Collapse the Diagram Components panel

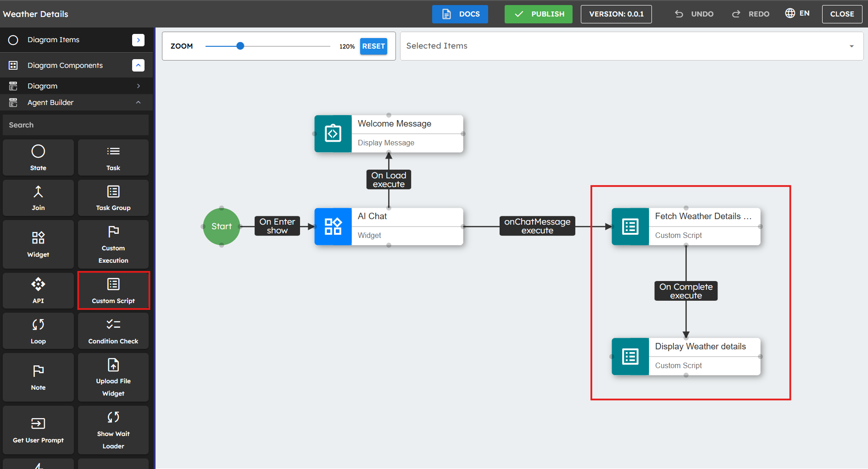[x=138, y=66]
